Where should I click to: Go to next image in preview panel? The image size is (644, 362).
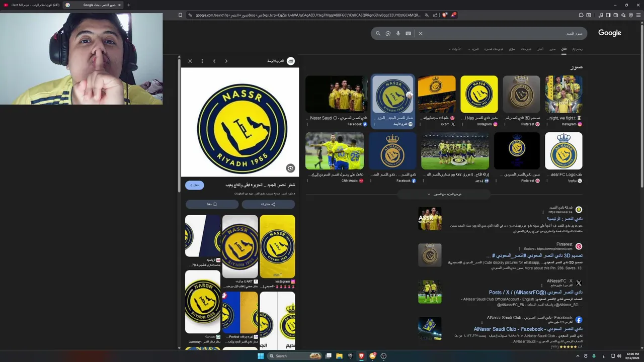click(x=226, y=61)
